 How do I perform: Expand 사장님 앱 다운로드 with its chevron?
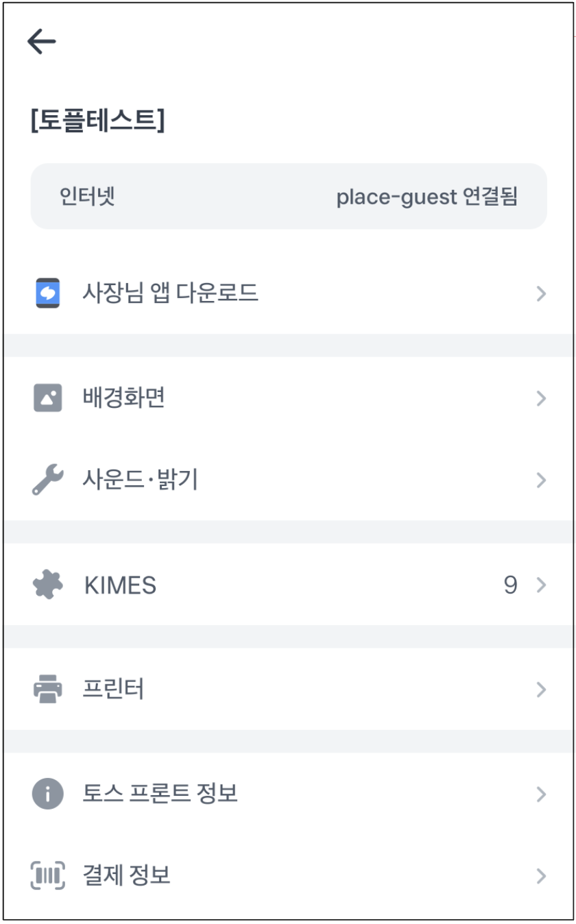[x=541, y=294]
